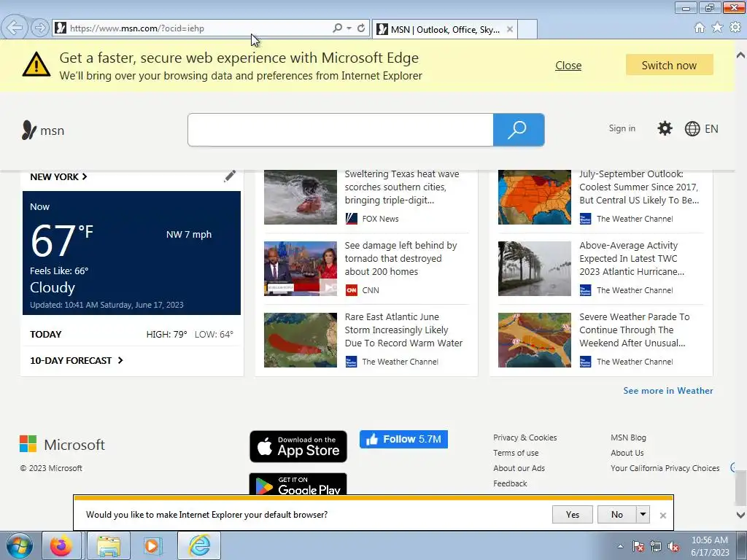Screen dimensions: 747x560
Task: Open the IE Tools gear icon
Action: point(735,28)
